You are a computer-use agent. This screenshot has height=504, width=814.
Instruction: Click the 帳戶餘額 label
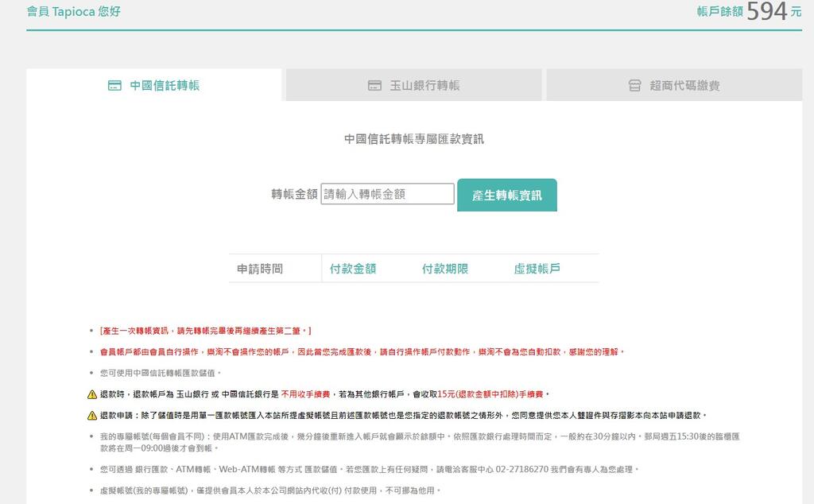pos(720,11)
